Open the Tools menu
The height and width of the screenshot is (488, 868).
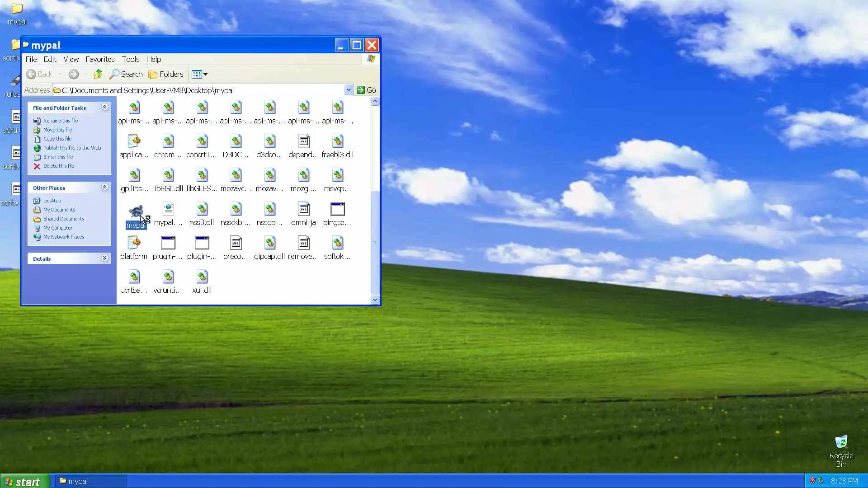point(130,59)
